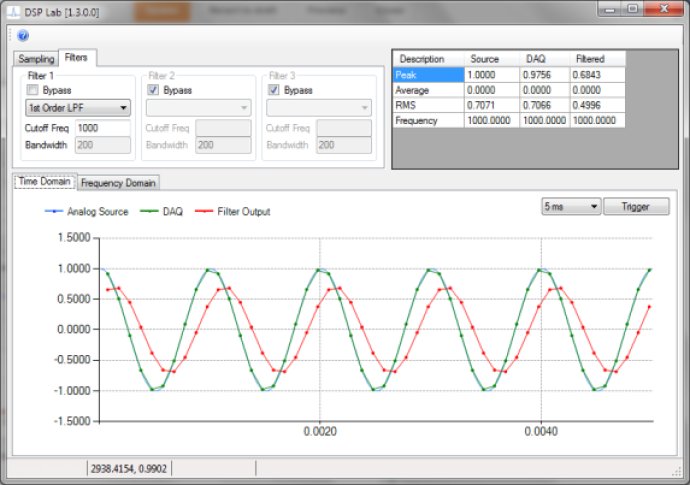Click the 0.0020 time axis label

pyautogui.click(x=320, y=431)
